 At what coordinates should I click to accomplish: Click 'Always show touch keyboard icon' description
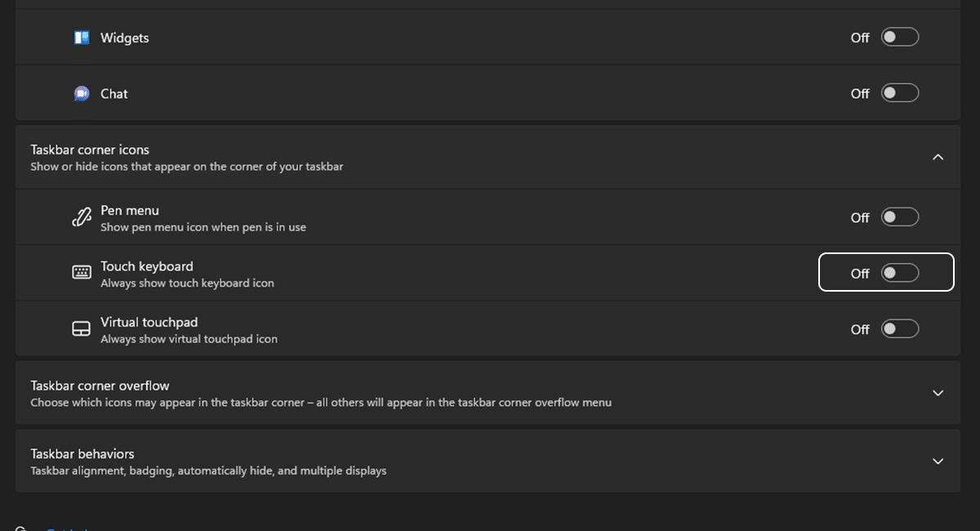[x=187, y=283]
